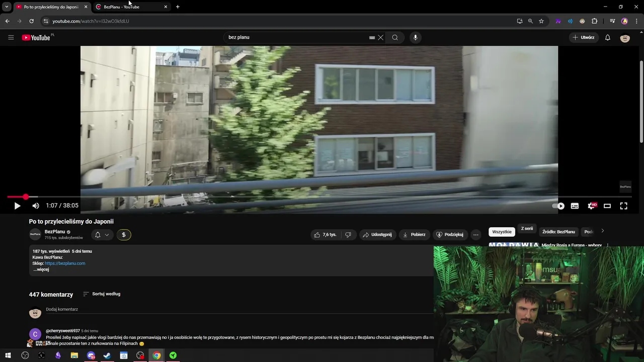Screen dimensions: 644x362
Task: Start voice search with microphone
Action: point(415,37)
